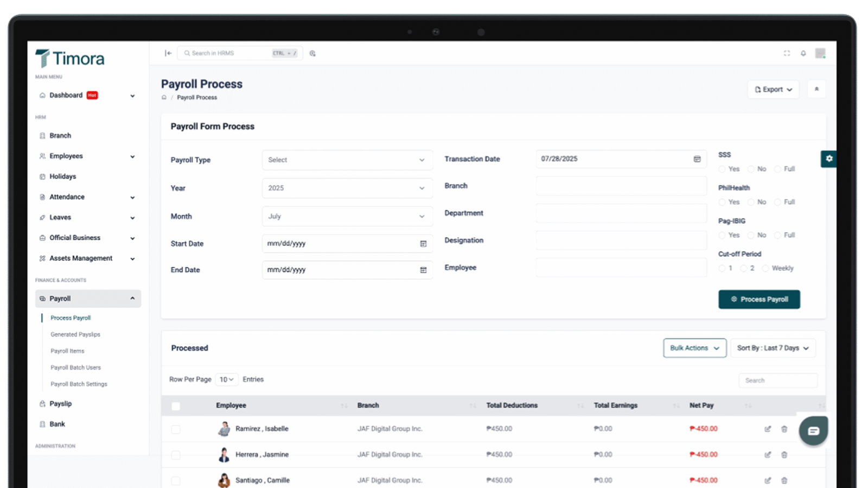
Task: Click the Search in HRMS field
Action: [240, 53]
